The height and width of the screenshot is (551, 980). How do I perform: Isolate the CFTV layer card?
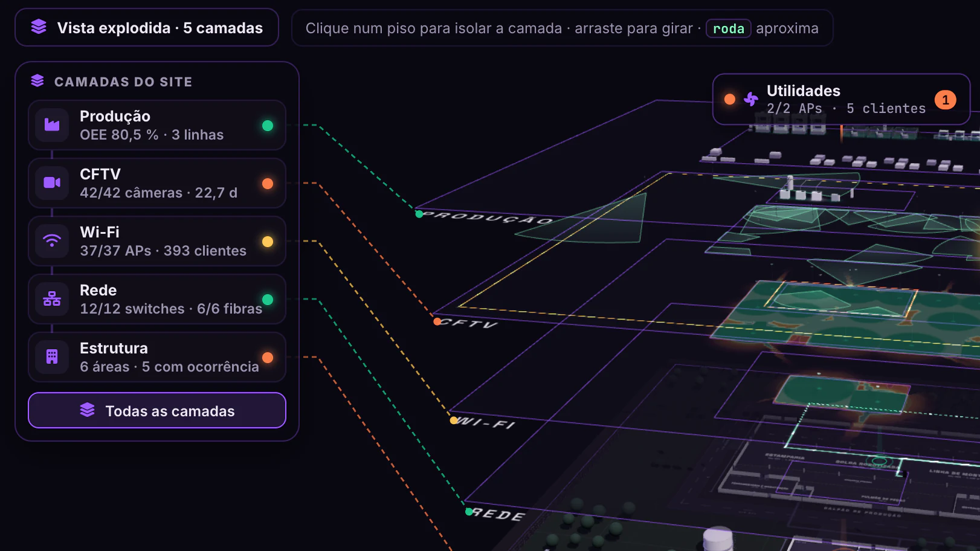coord(157,183)
